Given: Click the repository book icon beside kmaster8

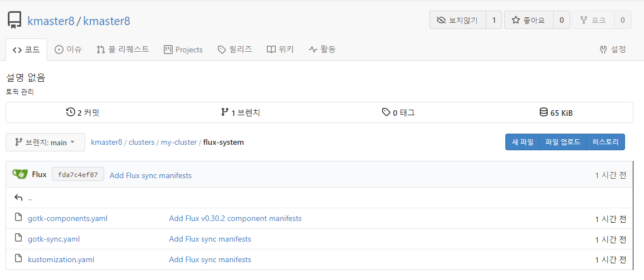Looking at the screenshot, I should pyautogui.click(x=14, y=21).
